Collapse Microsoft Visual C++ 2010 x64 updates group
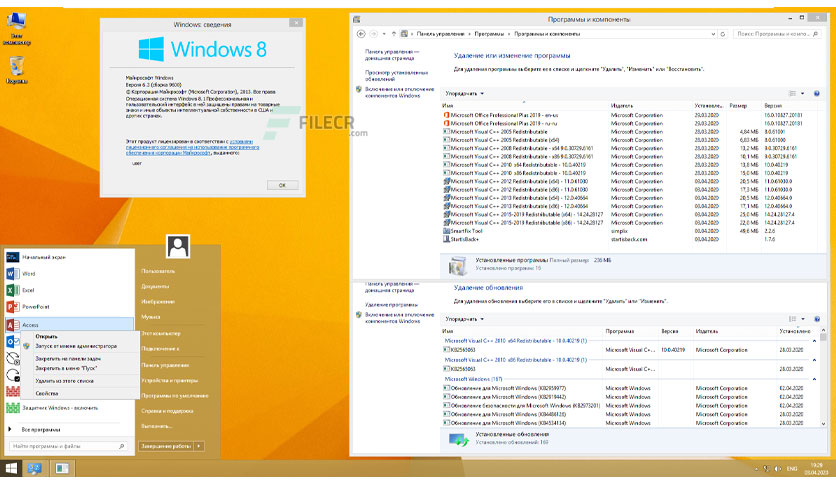This screenshot has width=836, height=484. [814, 341]
